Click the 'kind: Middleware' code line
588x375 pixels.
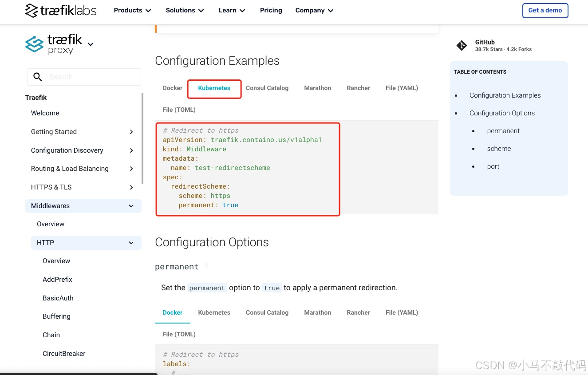(194, 149)
